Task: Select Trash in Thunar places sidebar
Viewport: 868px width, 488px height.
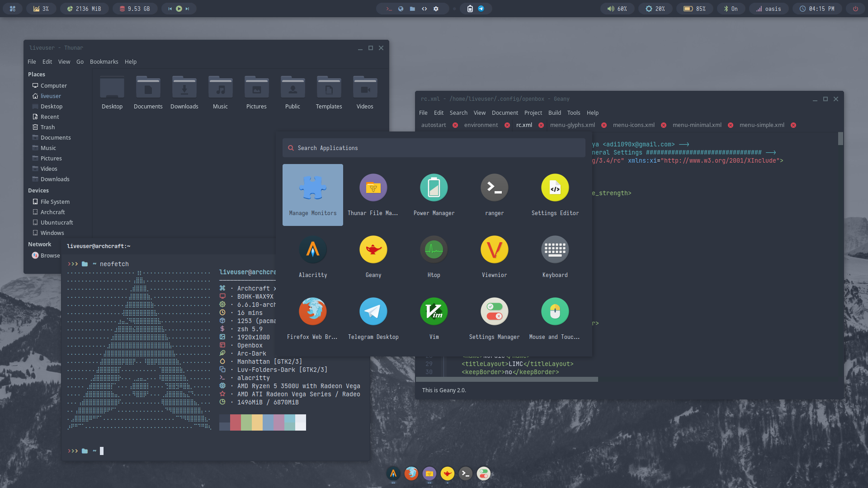Action: tap(47, 127)
